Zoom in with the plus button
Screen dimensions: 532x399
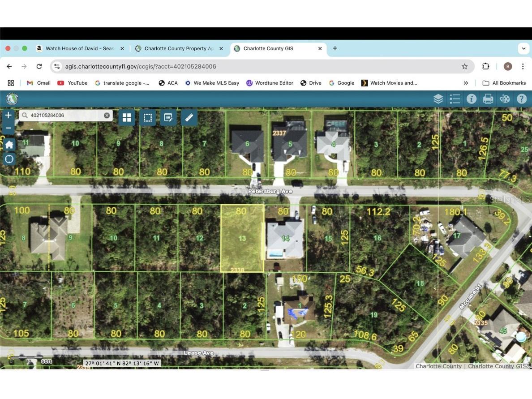click(x=8, y=115)
